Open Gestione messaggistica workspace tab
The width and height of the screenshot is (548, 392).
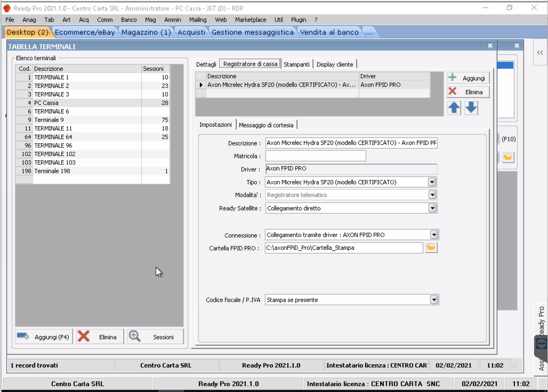[x=252, y=32]
